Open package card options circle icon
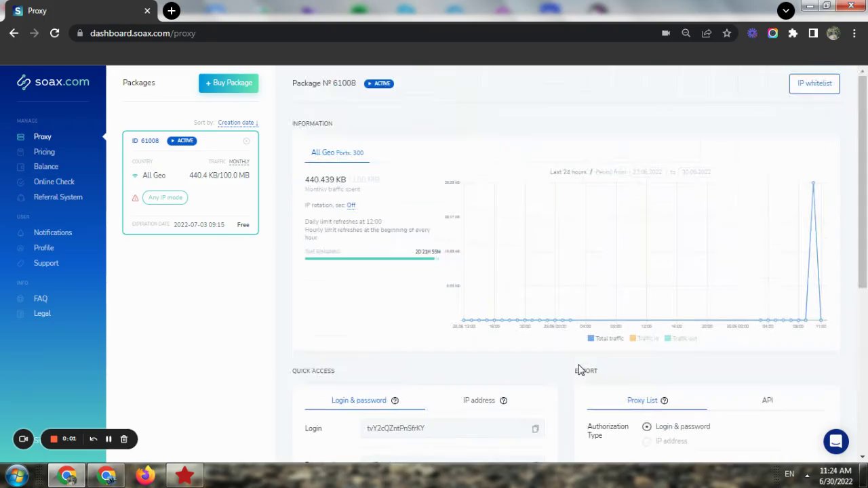 pos(246,141)
